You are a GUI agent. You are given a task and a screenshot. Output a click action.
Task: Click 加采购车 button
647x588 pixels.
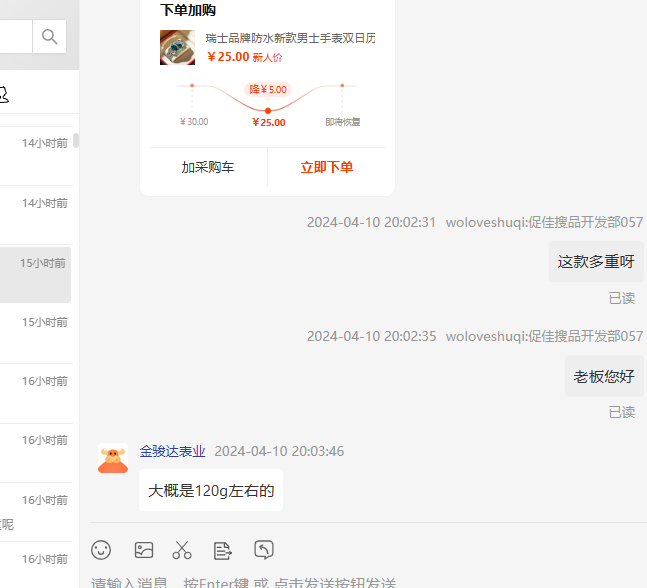(x=208, y=168)
